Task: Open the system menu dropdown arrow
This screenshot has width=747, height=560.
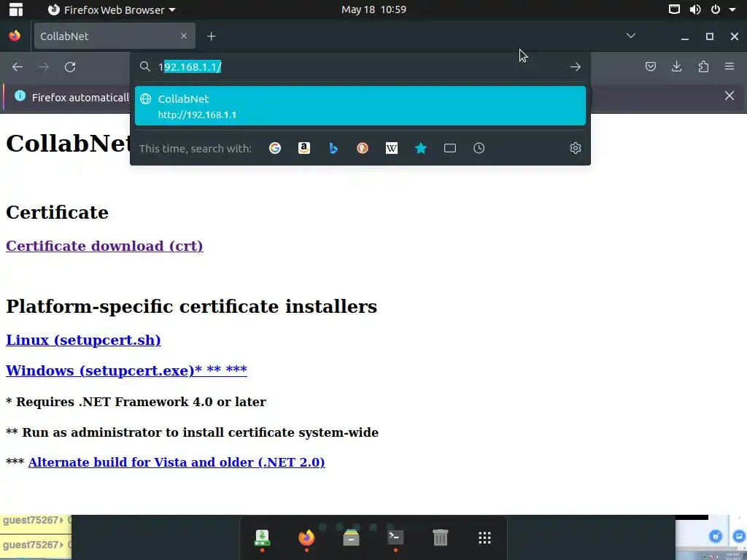Action: pyautogui.click(x=732, y=9)
